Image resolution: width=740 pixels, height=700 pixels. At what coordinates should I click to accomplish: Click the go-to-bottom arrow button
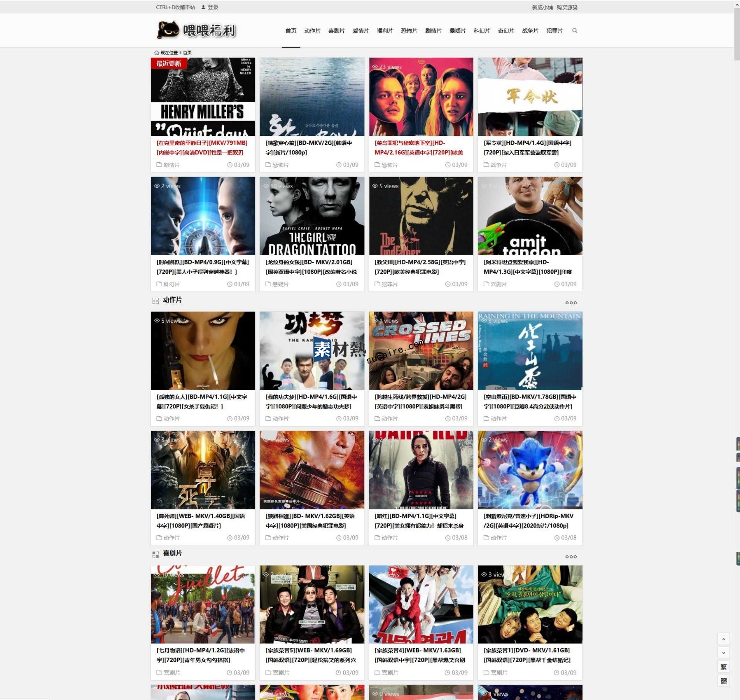pos(724,653)
